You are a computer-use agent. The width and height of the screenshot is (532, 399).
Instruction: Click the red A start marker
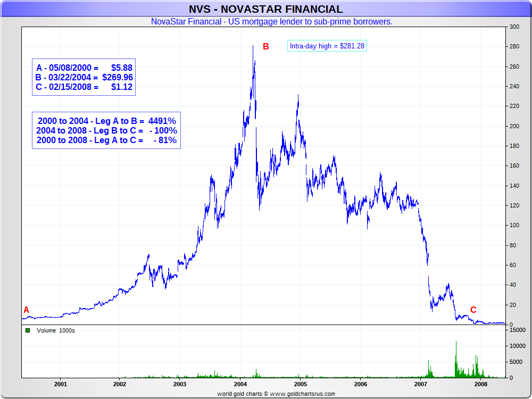tap(26, 310)
